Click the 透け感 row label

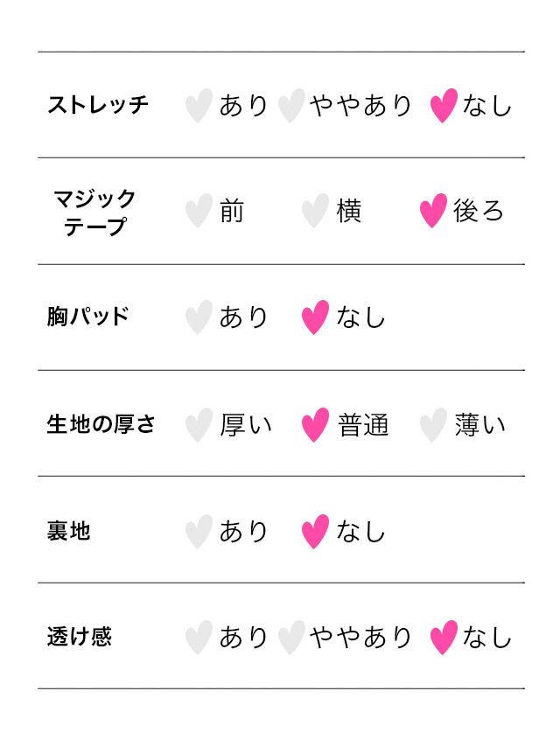[x=79, y=637]
